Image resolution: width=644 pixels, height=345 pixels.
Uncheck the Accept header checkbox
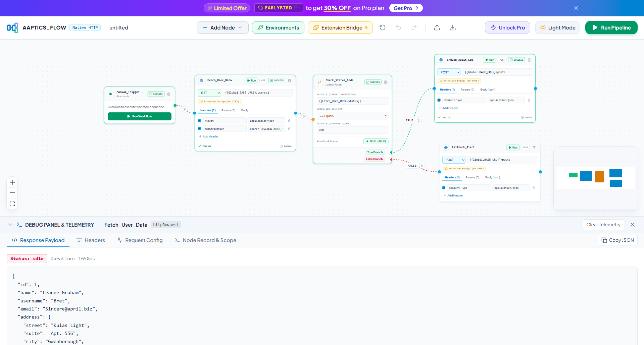pos(199,121)
